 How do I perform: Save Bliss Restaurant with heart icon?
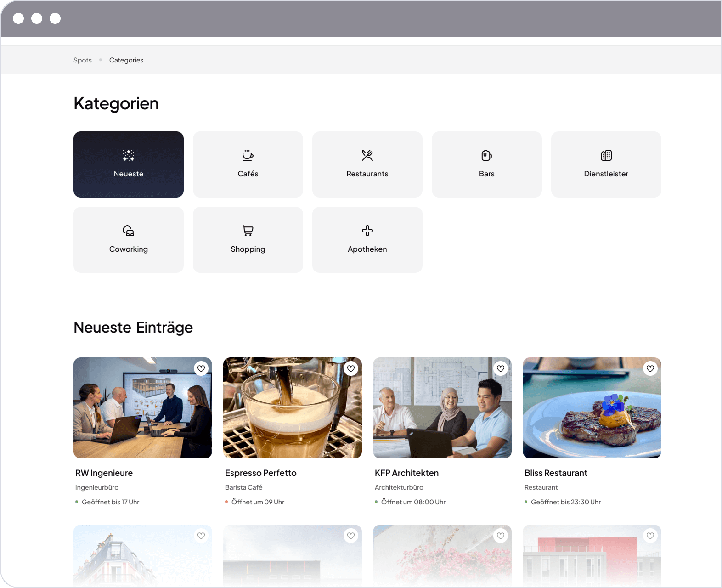(x=650, y=368)
